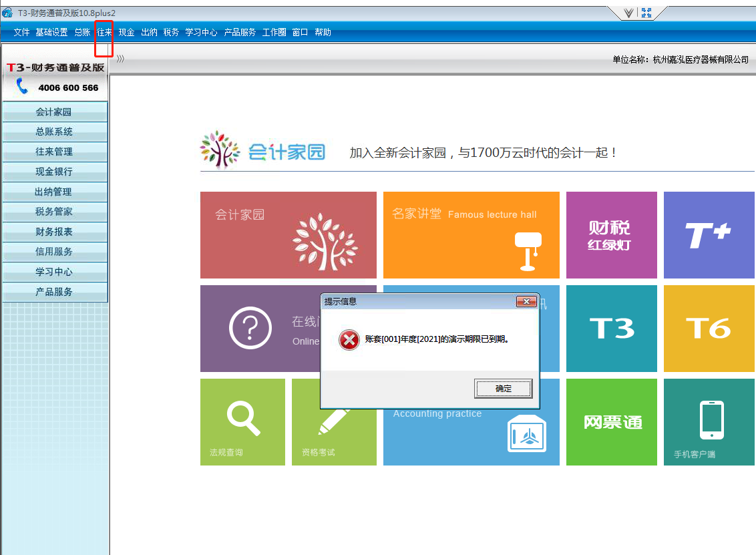Screen dimensions: 756x555
Task: Select 产品服务 in the left sidebar
Action: [x=55, y=293]
